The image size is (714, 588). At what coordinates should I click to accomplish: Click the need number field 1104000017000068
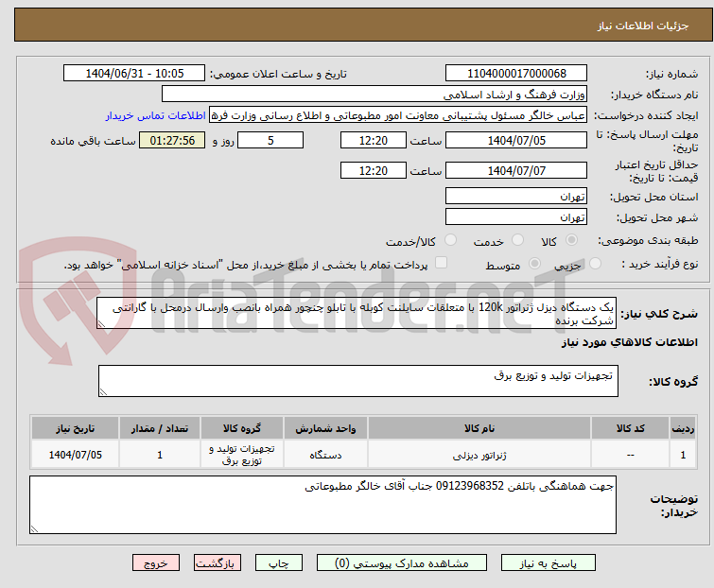click(x=516, y=74)
